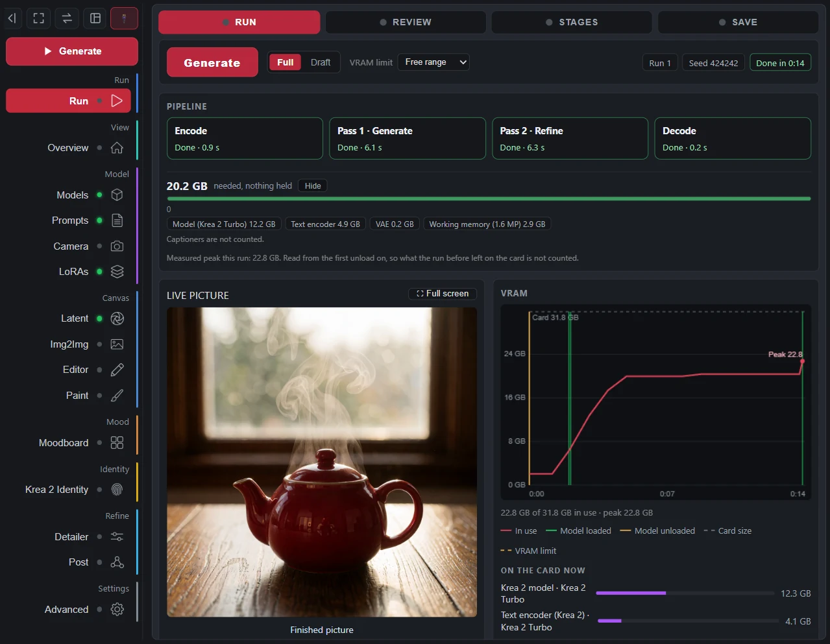Image resolution: width=830 pixels, height=644 pixels.
Task: Click the VAE 0.2 GB chip
Action: click(395, 224)
